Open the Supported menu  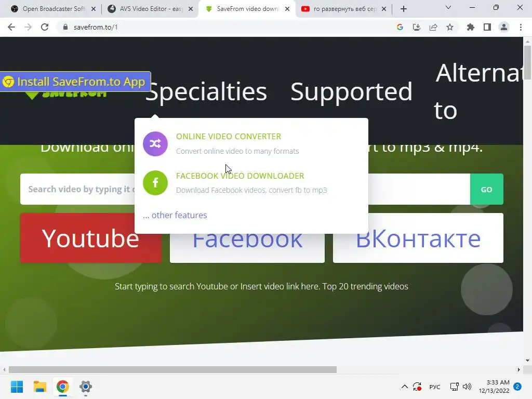[x=351, y=91]
